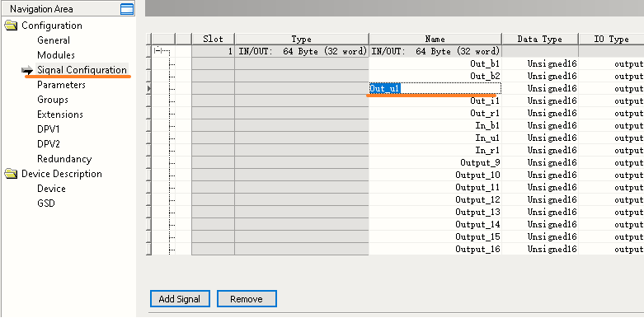Click the IO Type column header

(611, 39)
